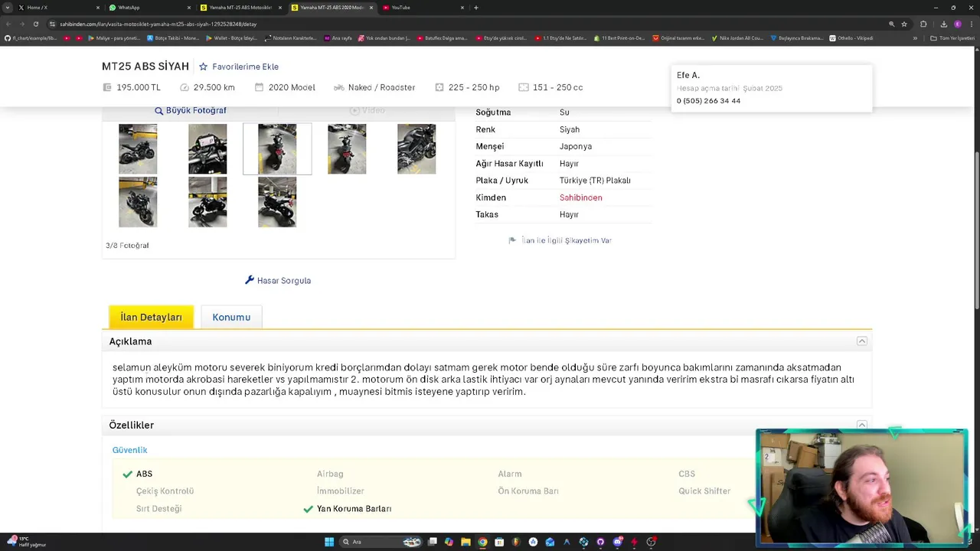The width and height of the screenshot is (980, 551).
Task: Select the second motorcycle thumbnail
Action: (207, 148)
